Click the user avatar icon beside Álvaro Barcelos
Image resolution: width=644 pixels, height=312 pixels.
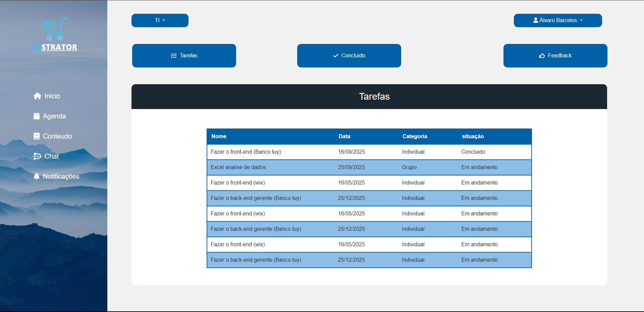coord(536,20)
